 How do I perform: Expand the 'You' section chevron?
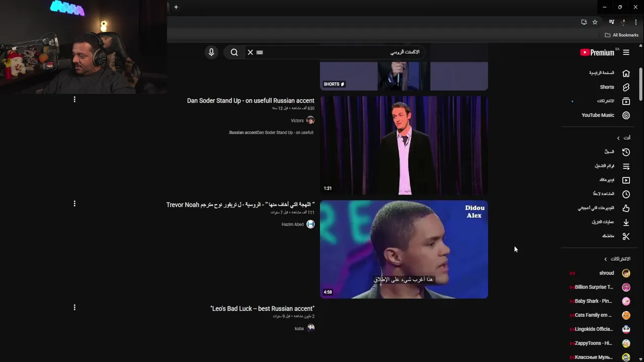point(618,138)
